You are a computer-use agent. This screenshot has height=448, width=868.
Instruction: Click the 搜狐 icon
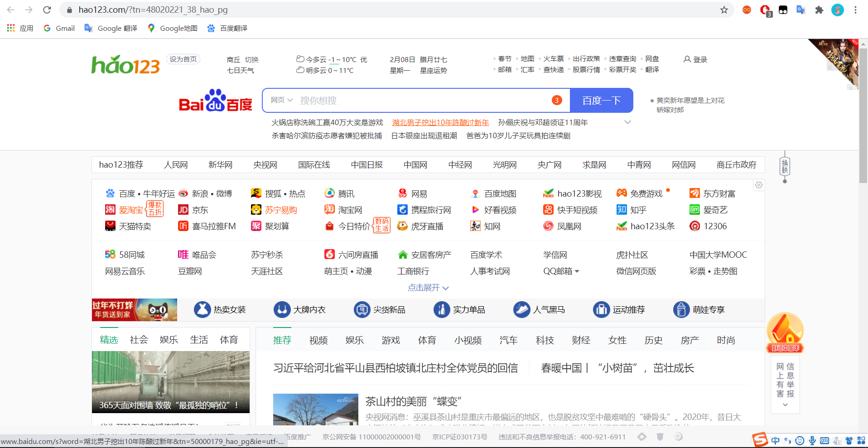pos(256,193)
